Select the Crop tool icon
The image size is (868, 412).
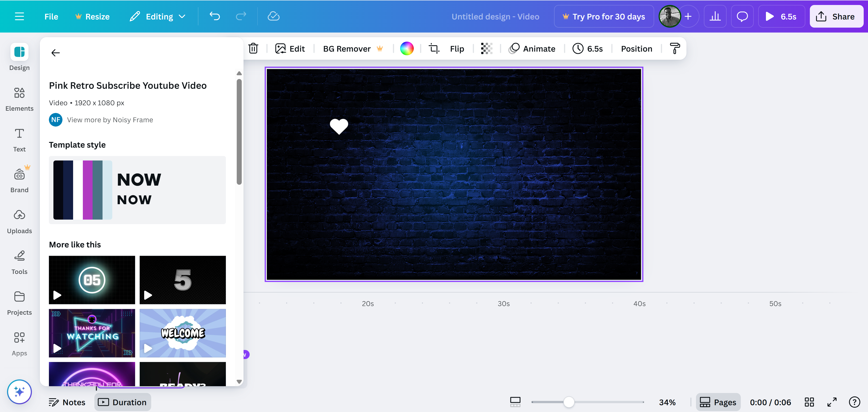(x=434, y=48)
